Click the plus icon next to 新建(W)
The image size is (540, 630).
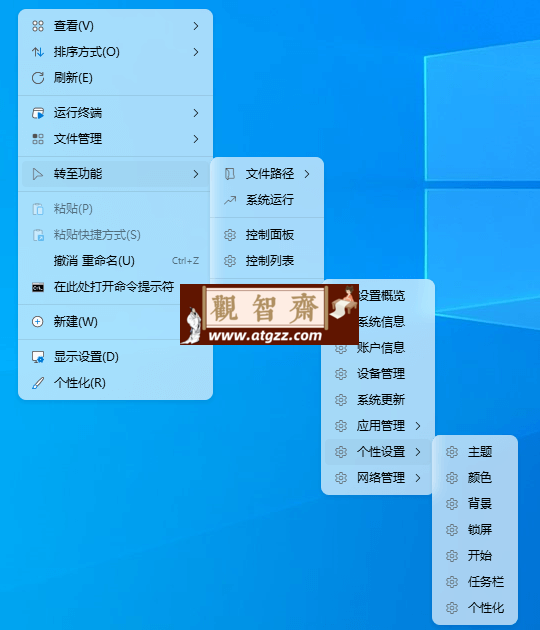tap(38, 322)
